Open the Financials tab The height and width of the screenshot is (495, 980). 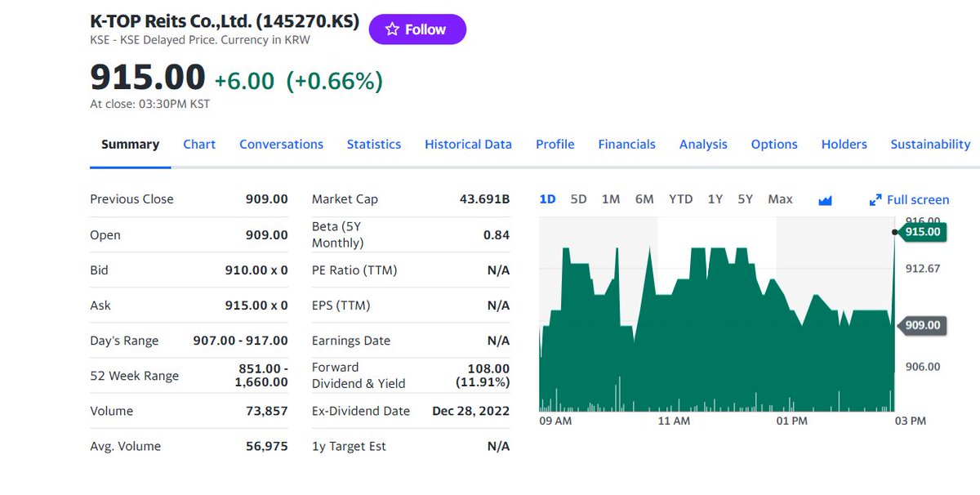(x=626, y=145)
